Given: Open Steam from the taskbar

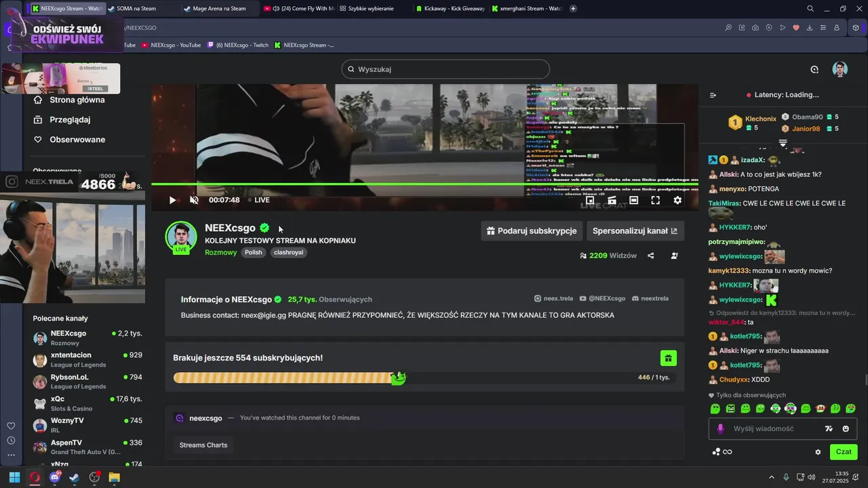Looking at the screenshot, I should click(x=75, y=477).
